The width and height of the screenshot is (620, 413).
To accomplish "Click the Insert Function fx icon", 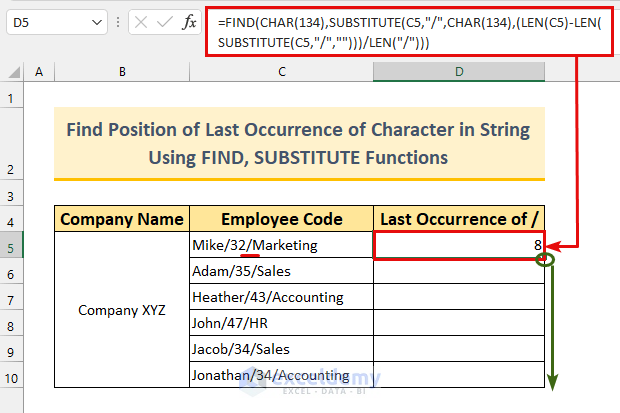I will (189, 22).
